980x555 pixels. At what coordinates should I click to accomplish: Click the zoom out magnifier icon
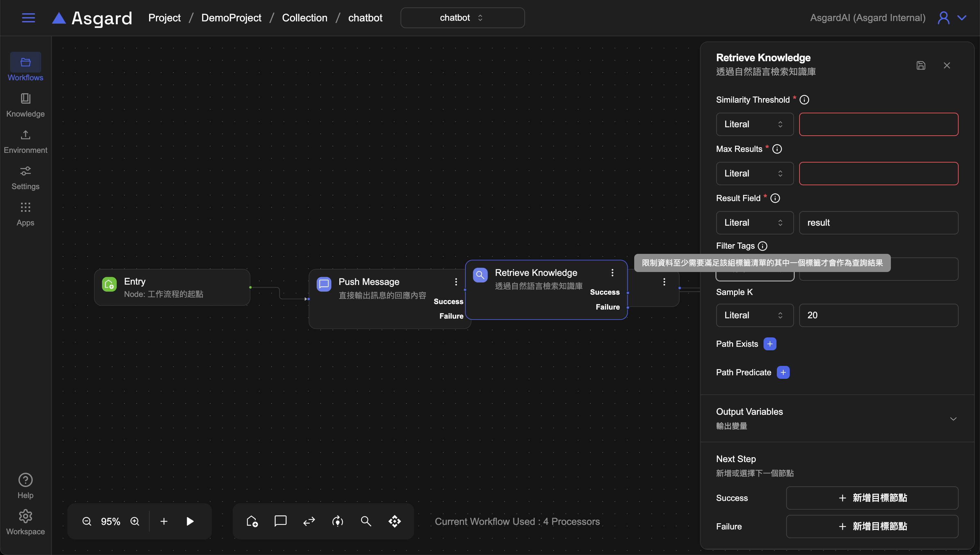(87, 521)
